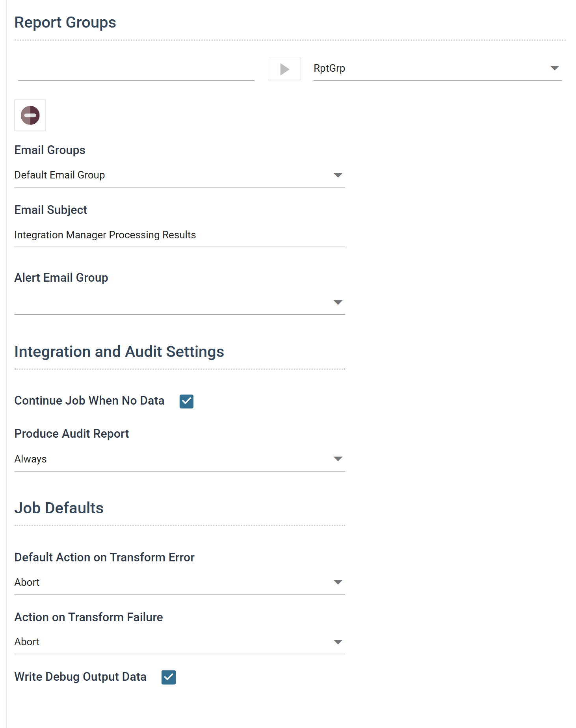Click the Email Groups label
Image resolution: width=576 pixels, height=728 pixels.
tap(50, 150)
